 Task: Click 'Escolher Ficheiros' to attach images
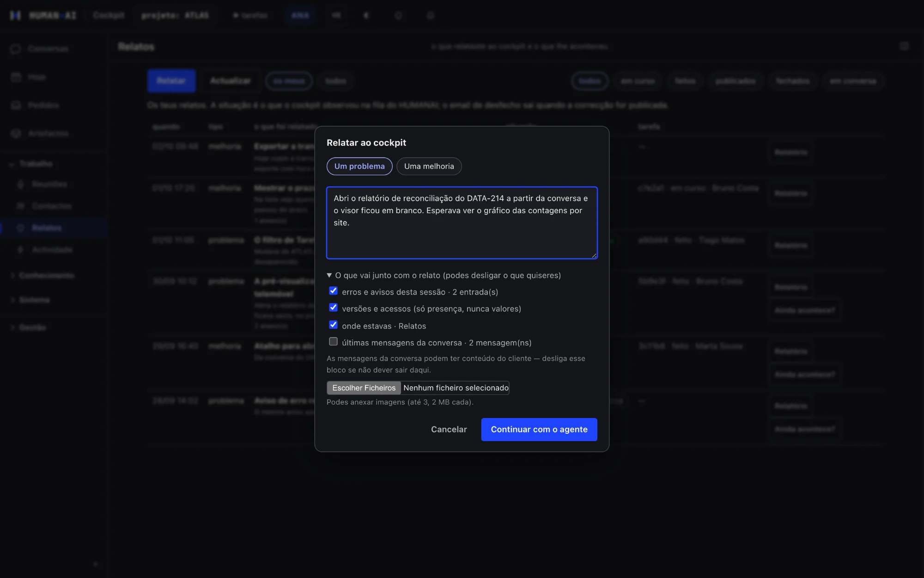[x=364, y=387]
